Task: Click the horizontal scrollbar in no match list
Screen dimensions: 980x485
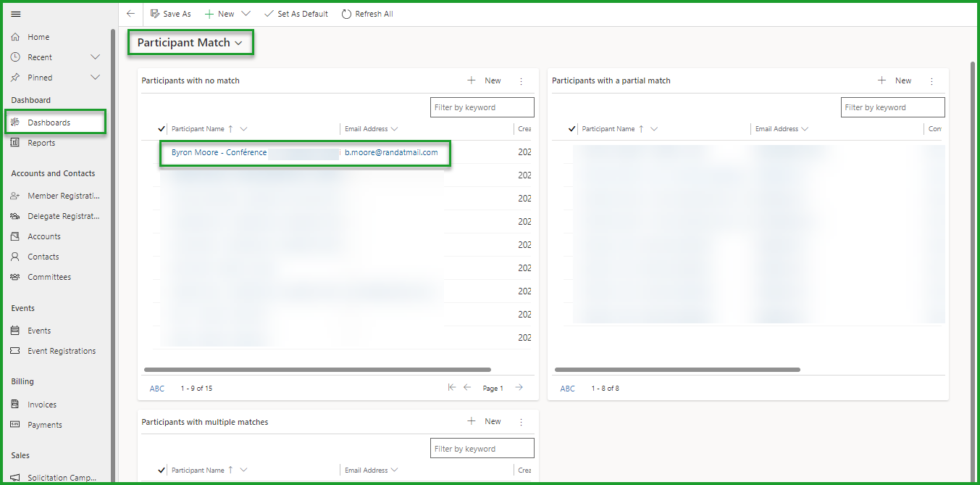Action: coord(317,370)
